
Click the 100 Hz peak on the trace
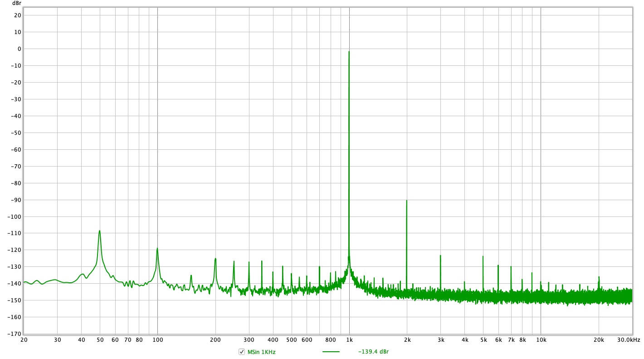tap(157, 249)
